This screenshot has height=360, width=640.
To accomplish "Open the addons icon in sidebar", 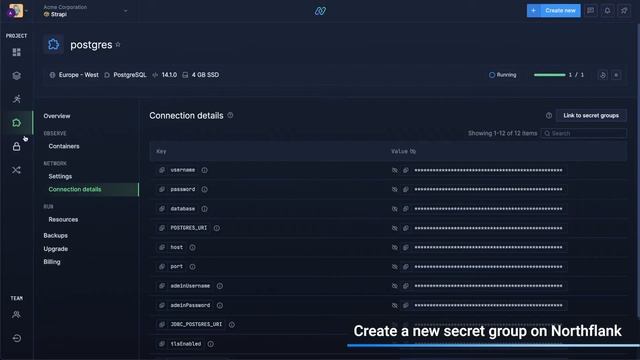I will [16, 122].
